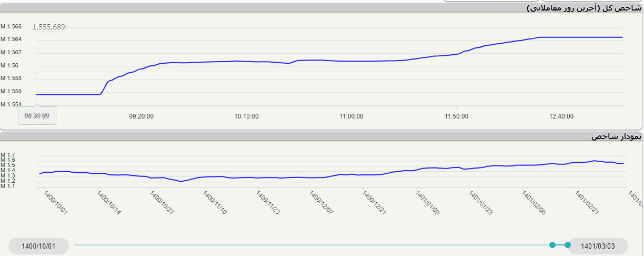The width and height of the screenshot is (644, 256).
Task: Click the 'نمودار شاخص' panel header title
Action: tap(616, 136)
